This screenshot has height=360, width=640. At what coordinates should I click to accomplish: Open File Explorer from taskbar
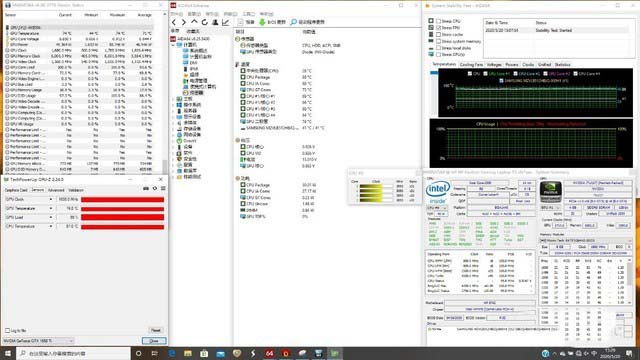pos(188,353)
